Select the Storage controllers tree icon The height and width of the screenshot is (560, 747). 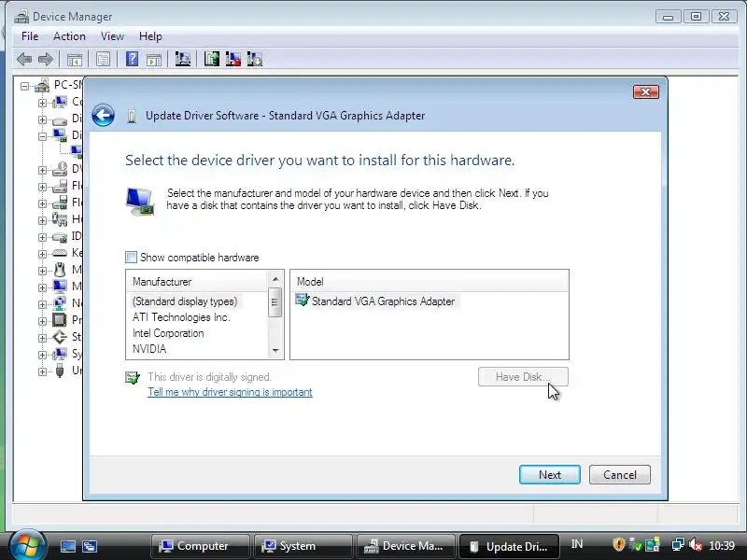click(60, 337)
